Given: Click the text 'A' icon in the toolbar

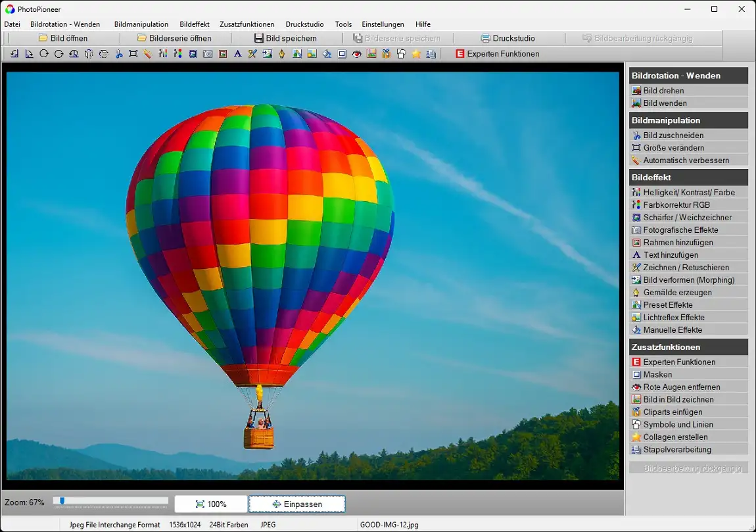Looking at the screenshot, I should pos(237,54).
